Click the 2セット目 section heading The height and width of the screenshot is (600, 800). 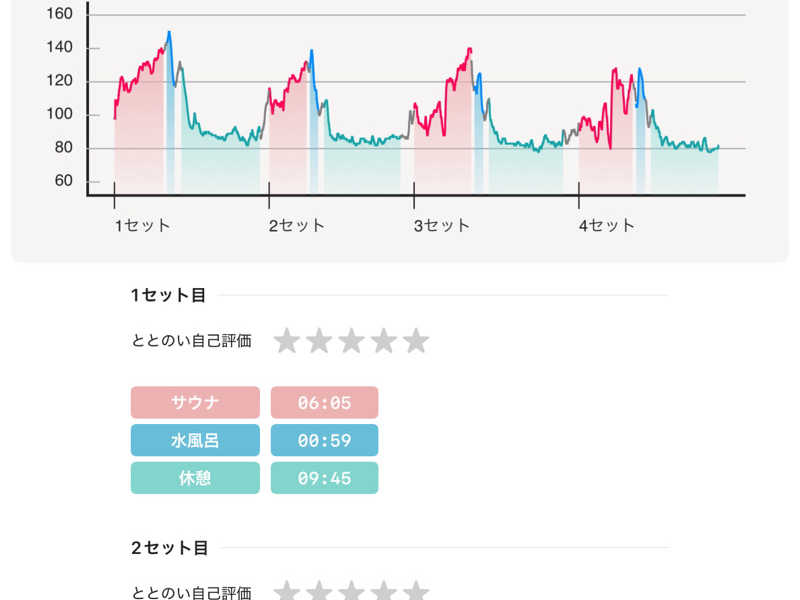coord(169,547)
